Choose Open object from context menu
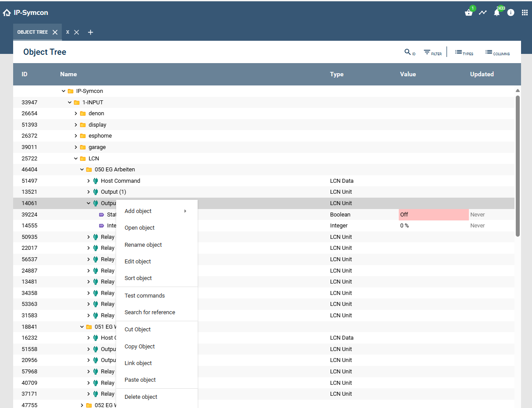Image resolution: width=532 pixels, height=408 pixels. coord(156,228)
